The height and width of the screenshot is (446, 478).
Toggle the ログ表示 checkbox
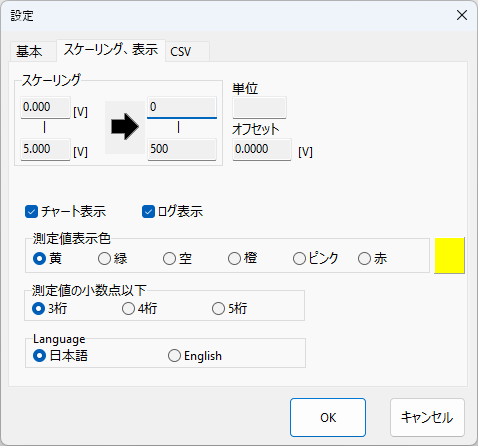tap(172, 212)
